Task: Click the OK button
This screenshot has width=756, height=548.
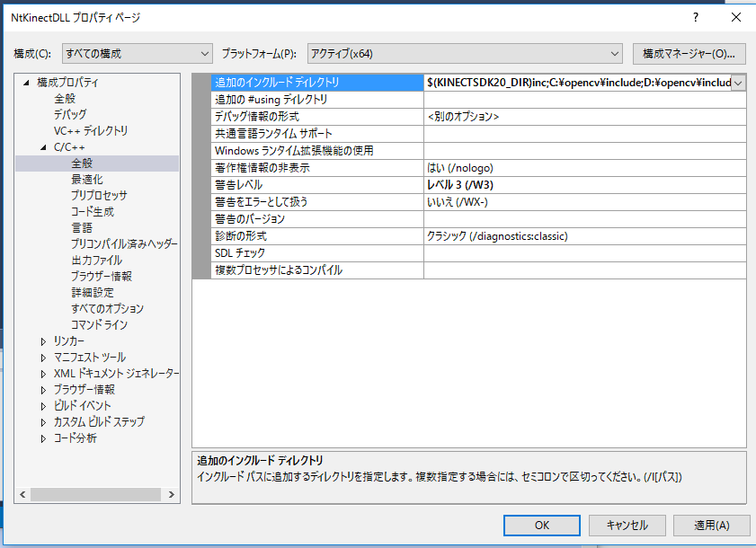Action: (541, 526)
